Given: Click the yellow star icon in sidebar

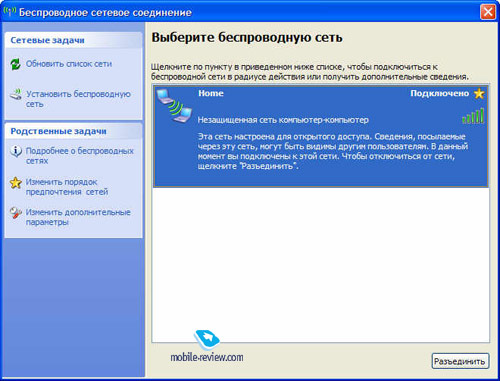Looking at the screenshot, I should click(x=16, y=183).
